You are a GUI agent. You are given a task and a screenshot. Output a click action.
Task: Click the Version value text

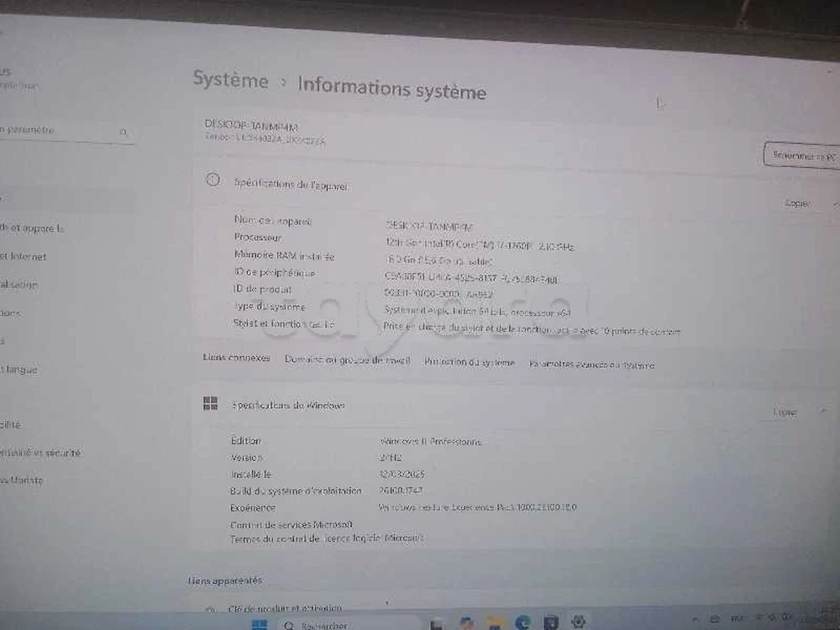point(391,458)
